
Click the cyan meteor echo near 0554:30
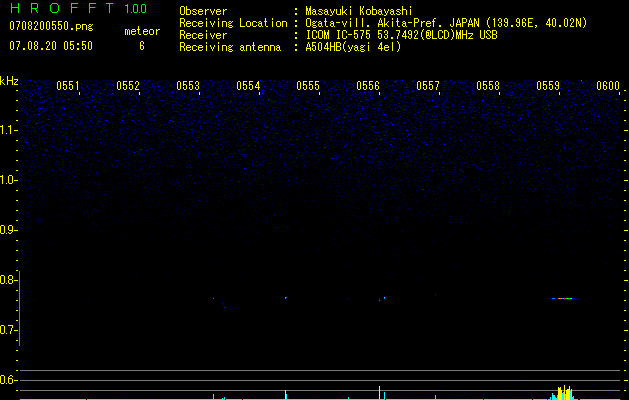286,298
